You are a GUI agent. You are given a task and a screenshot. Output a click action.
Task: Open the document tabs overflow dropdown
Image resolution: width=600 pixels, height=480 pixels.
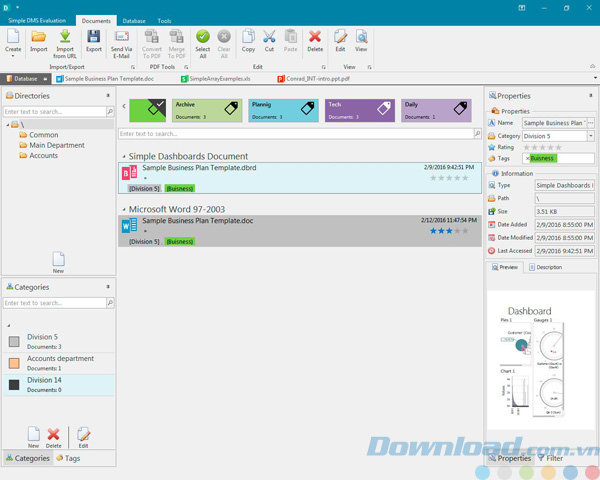[595, 78]
